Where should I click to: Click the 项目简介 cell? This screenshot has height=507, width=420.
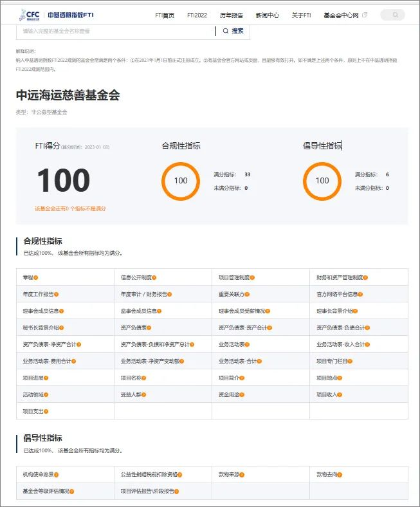[260, 378]
